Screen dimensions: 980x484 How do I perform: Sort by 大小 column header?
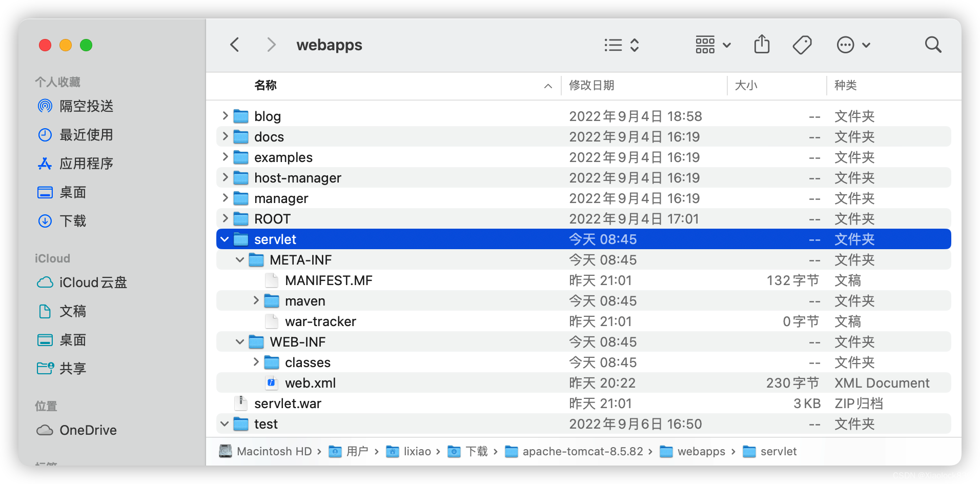[x=746, y=86]
